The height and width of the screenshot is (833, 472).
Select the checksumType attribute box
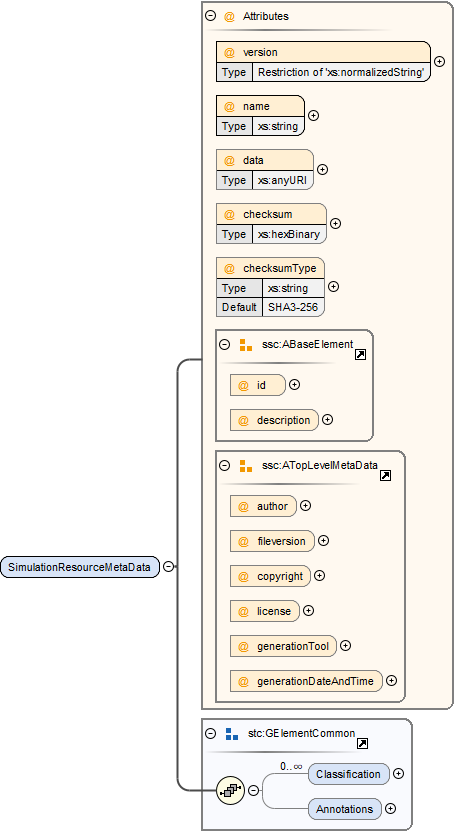click(x=270, y=287)
